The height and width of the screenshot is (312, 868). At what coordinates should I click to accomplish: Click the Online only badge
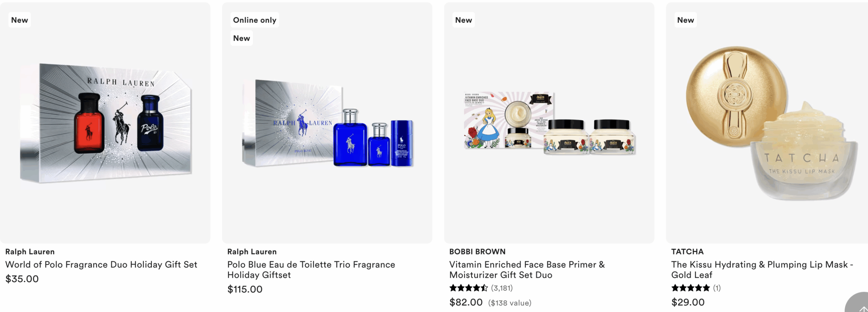255,20
